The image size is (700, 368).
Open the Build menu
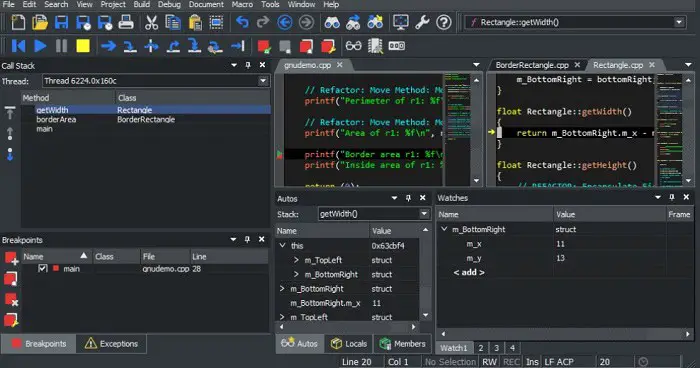tap(142, 4)
